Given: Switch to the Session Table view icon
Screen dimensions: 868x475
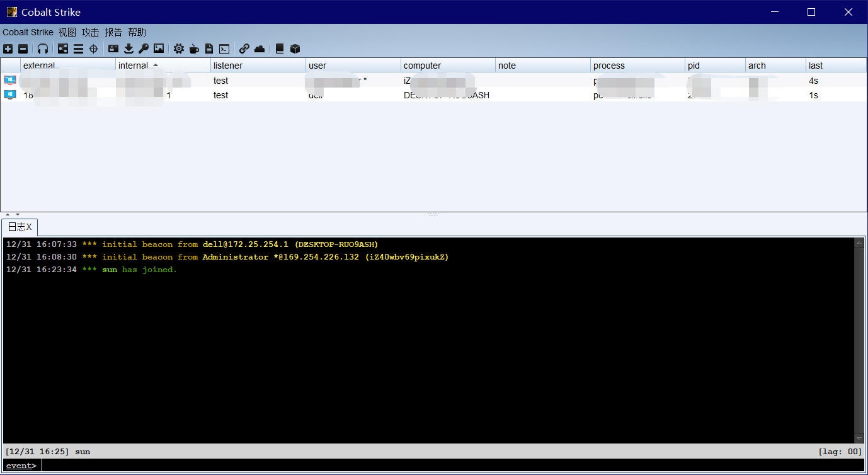Looking at the screenshot, I should pos(78,49).
